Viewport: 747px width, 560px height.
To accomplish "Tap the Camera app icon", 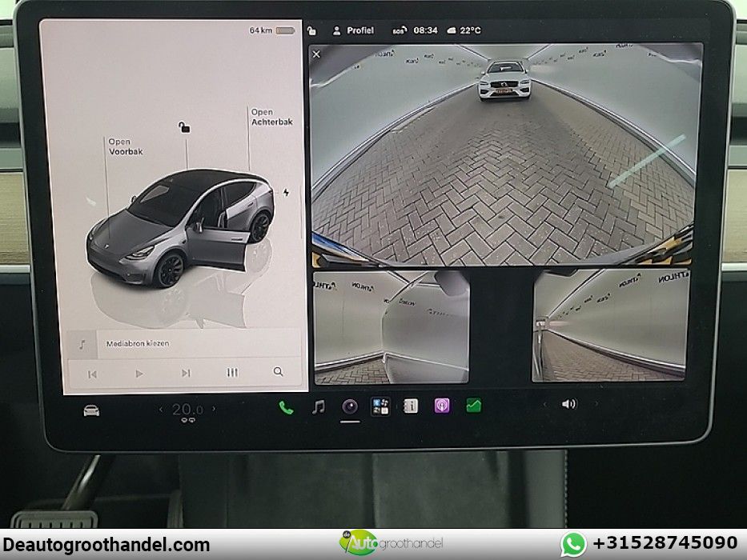I will click(350, 406).
